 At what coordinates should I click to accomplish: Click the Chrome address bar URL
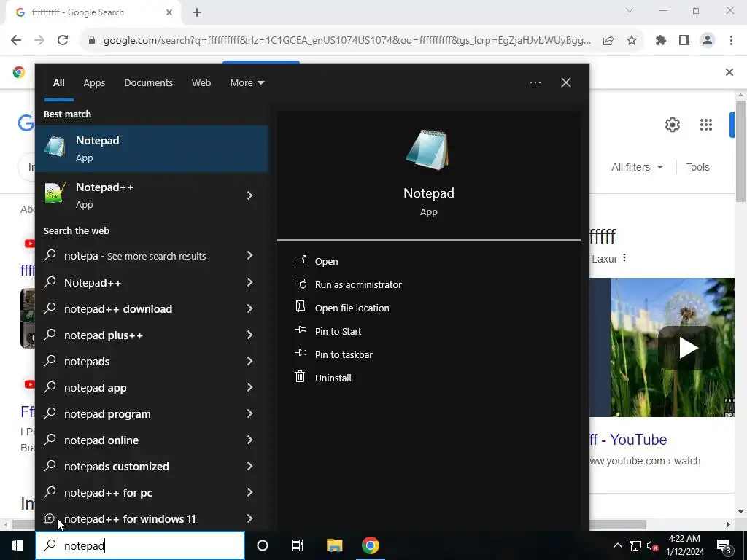(347, 41)
